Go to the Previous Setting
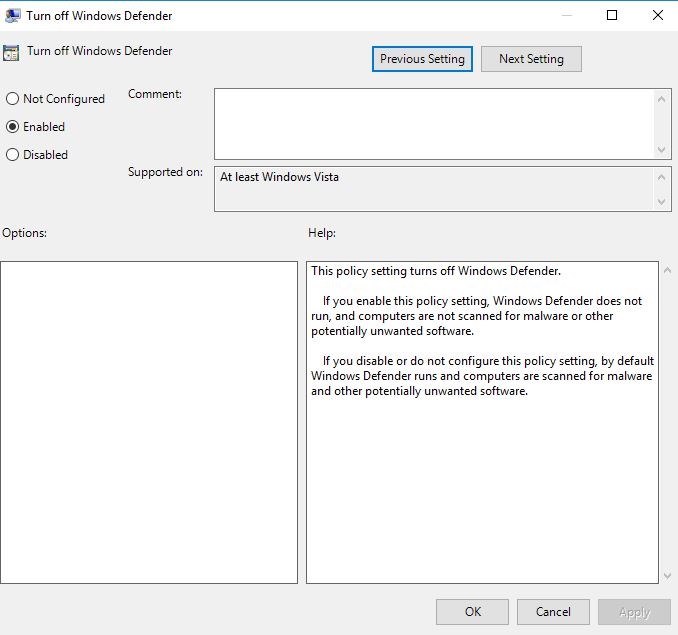The width and height of the screenshot is (678, 635). [422, 59]
